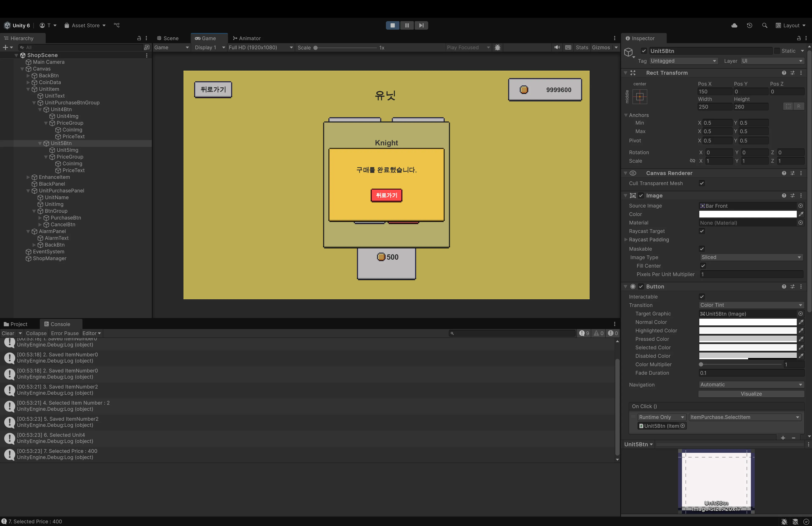Open the Editor dropdown in Console toolbar
Screen dimensions: 812x526
click(x=92, y=333)
